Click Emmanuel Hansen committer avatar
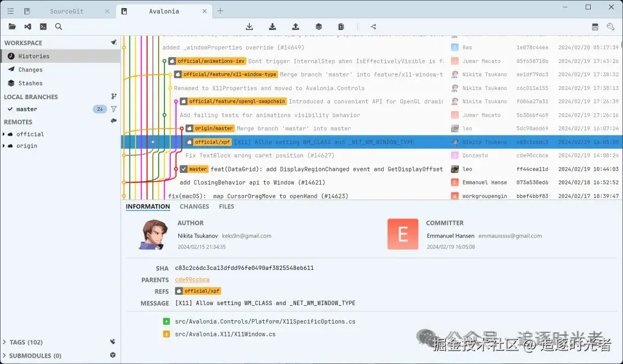623x364 pixels. 403,234
